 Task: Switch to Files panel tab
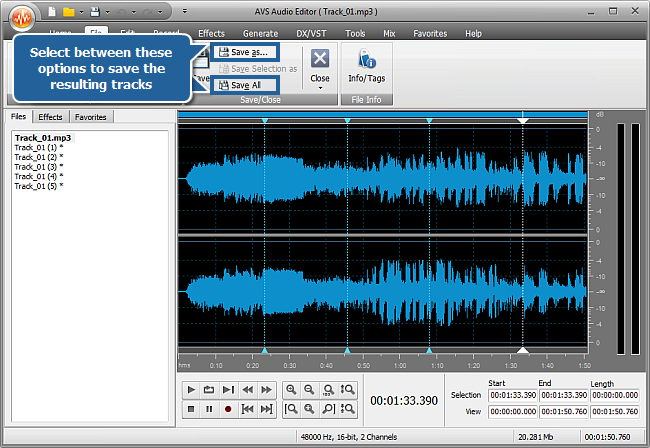(18, 117)
